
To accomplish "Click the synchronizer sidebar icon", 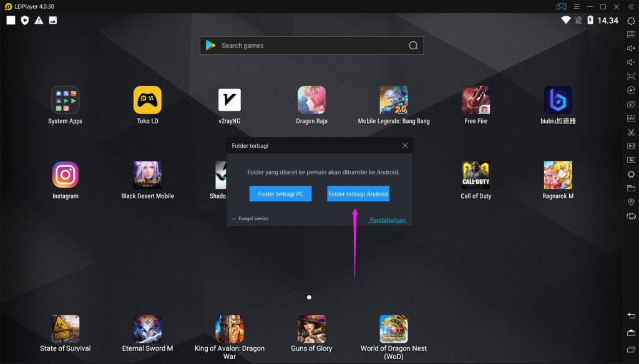I will tap(631, 160).
